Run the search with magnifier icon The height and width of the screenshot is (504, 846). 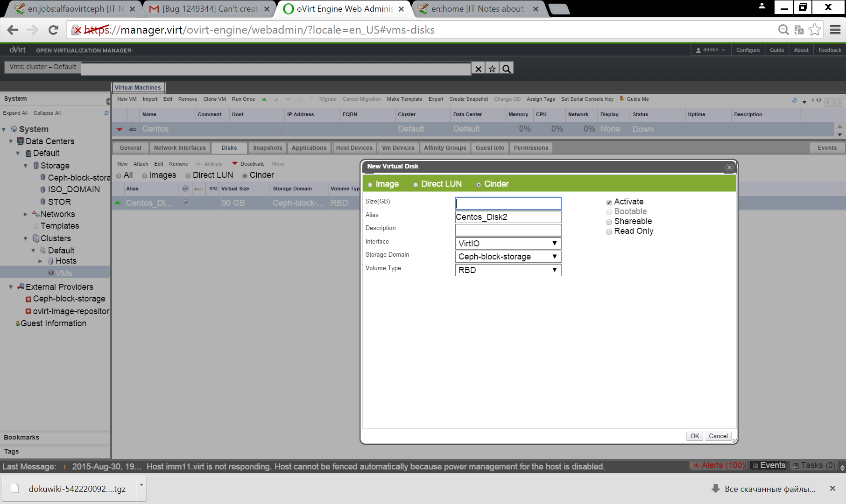coord(507,69)
